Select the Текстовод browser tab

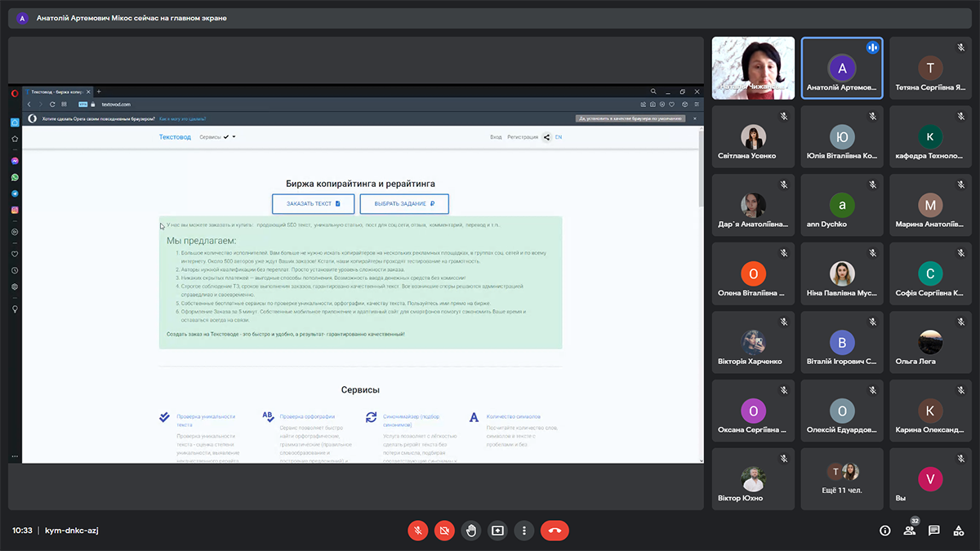click(57, 91)
